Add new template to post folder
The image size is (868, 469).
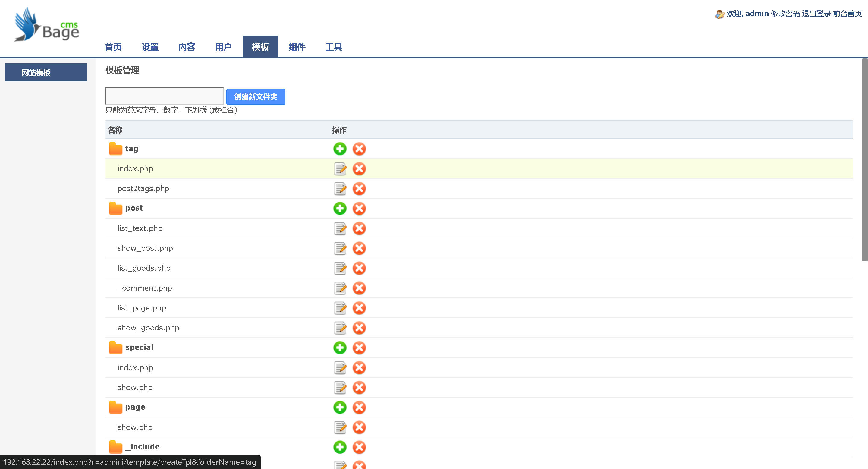coord(340,209)
